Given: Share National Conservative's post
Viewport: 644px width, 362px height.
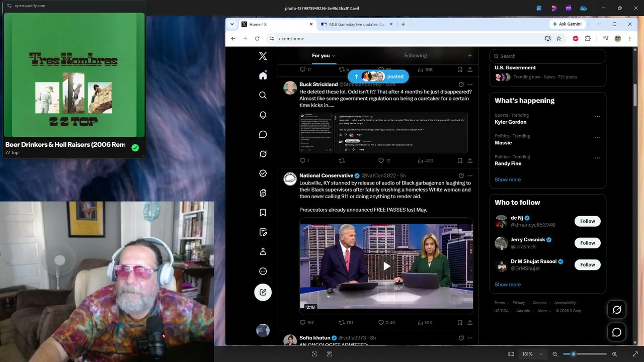Looking at the screenshot, I should (x=470, y=323).
